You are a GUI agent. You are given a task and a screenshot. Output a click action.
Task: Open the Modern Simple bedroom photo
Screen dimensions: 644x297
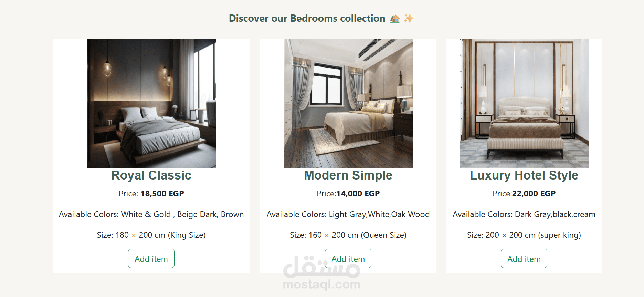(348, 103)
